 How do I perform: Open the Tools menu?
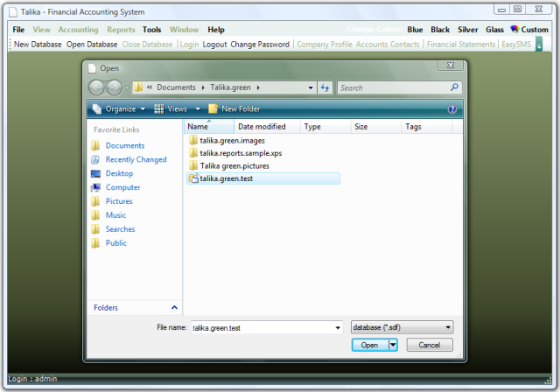tap(151, 30)
